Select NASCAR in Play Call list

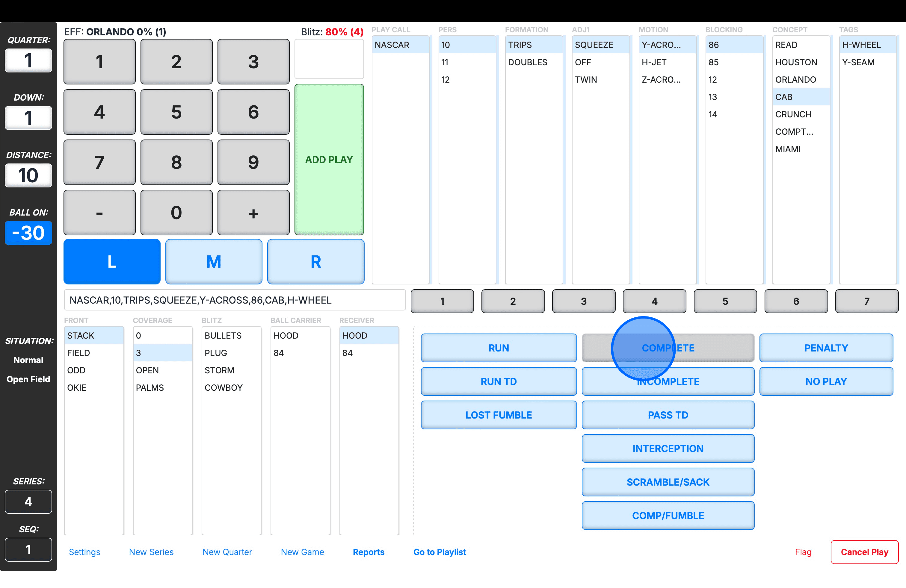[401, 45]
